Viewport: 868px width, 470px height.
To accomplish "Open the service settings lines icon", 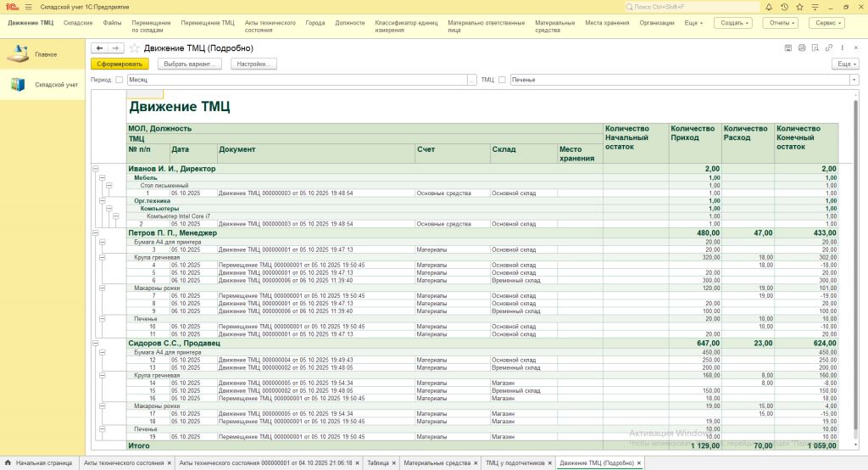I will (x=815, y=7).
